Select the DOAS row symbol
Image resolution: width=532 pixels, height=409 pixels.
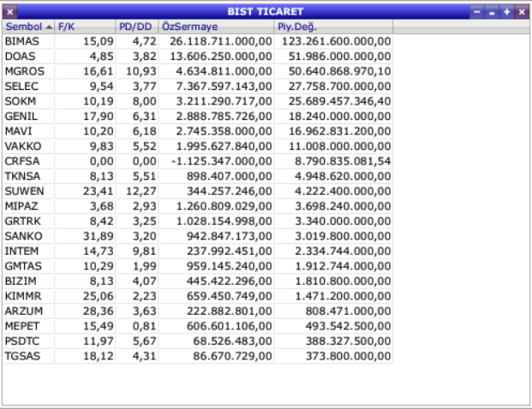coord(20,56)
